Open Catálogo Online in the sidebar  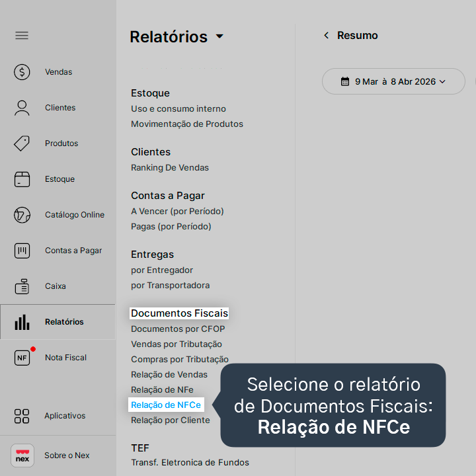point(75,215)
